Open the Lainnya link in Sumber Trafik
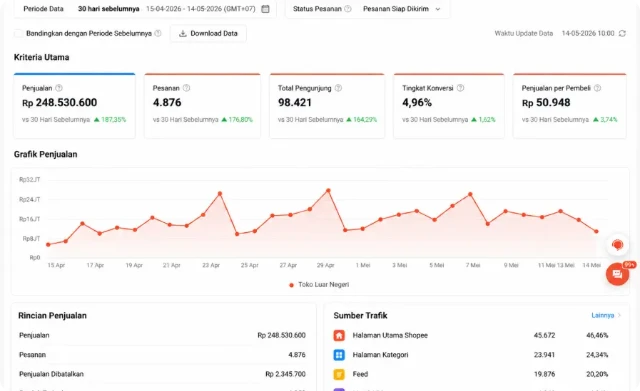This screenshot has width=640, height=391. pyautogui.click(x=606, y=315)
